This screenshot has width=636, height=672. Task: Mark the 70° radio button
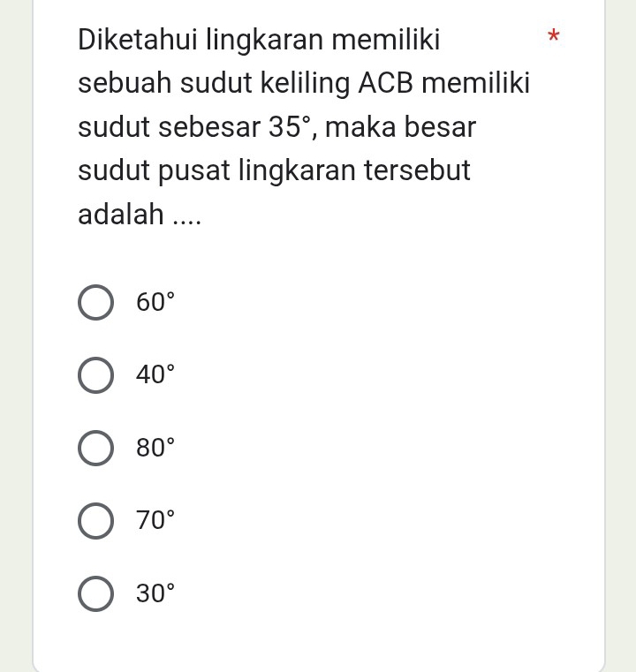tap(96, 521)
